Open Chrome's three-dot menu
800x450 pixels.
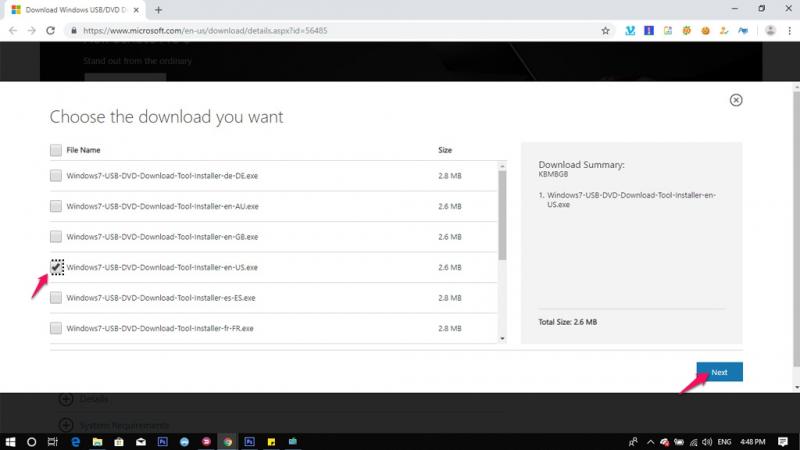(789, 30)
